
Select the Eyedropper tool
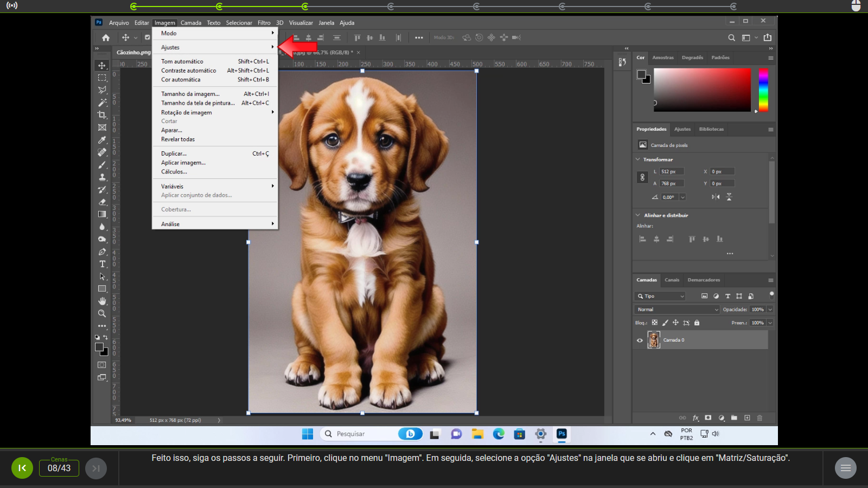tap(102, 140)
